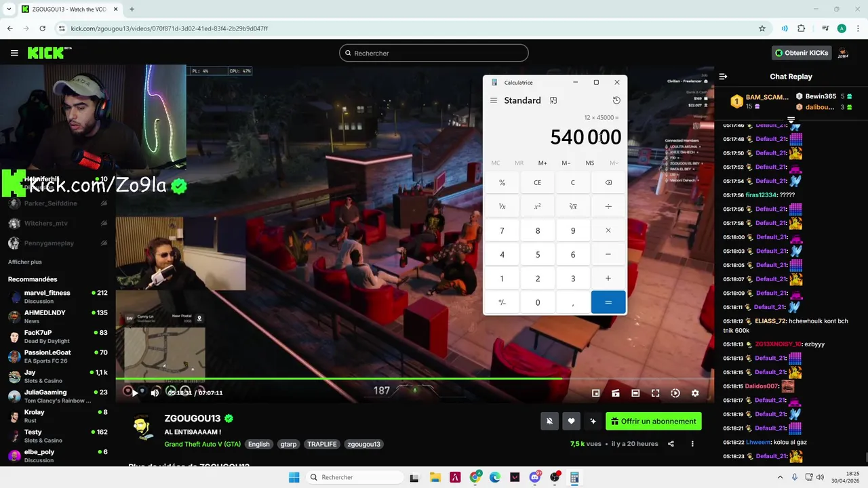Click calculator reciprocal 1/x key
Screen dimensions: 868x488
pyautogui.click(x=502, y=206)
